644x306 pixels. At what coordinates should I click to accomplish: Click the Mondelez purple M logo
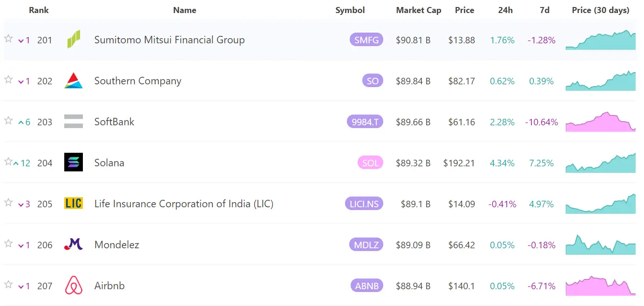(x=74, y=245)
